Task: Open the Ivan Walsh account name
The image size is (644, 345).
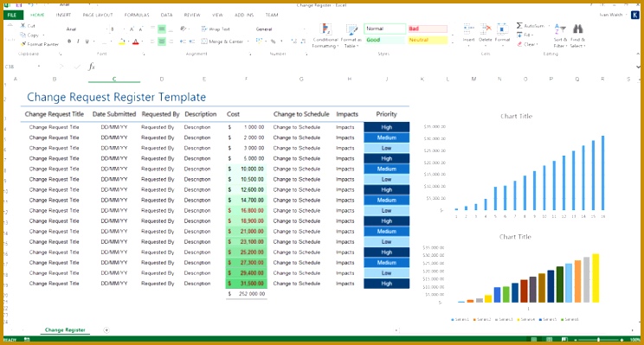Action: click(611, 15)
